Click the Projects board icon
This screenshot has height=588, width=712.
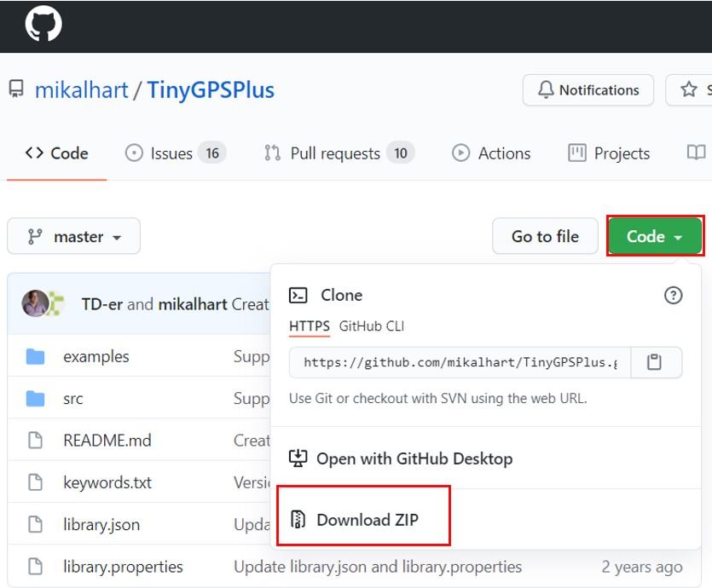pos(577,153)
